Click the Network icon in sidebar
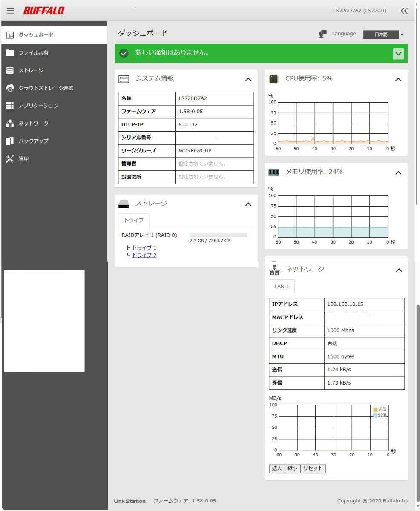The height and width of the screenshot is (511, 420). (x=10, y=123)
